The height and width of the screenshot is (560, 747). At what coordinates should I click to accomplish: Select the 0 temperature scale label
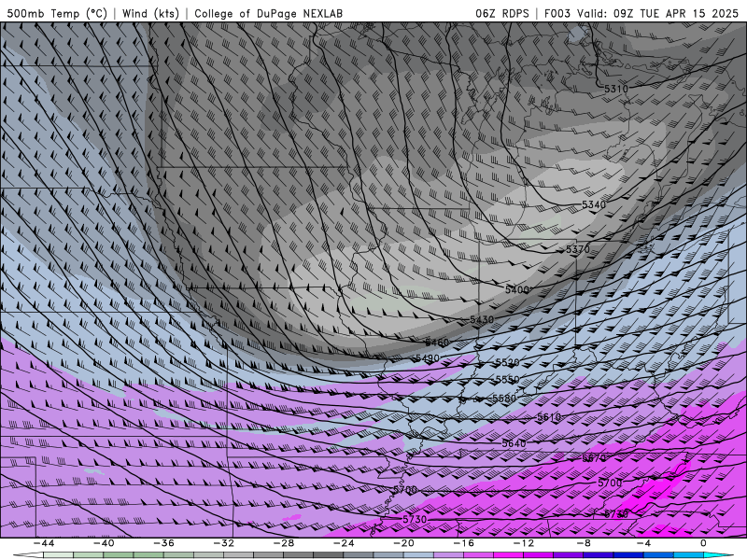(703, 543)
